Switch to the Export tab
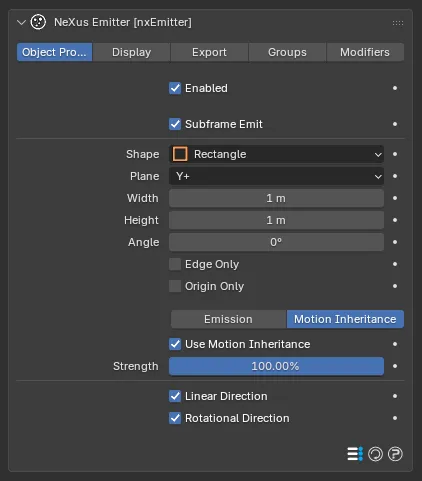422x481 pixels. [x=209, y=52]
